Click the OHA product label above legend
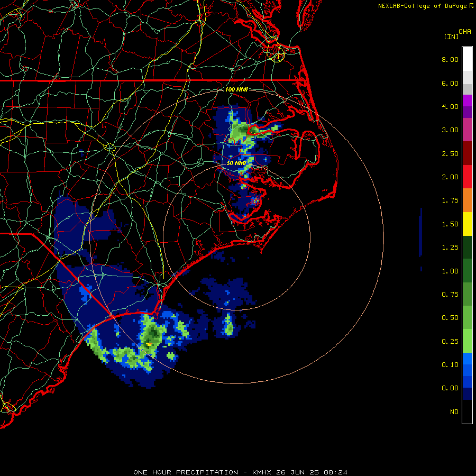This screenshot has height=476, width=476. 465,32
